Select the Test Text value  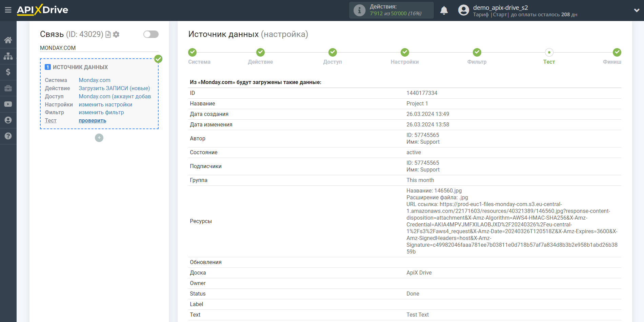[418, 315]
